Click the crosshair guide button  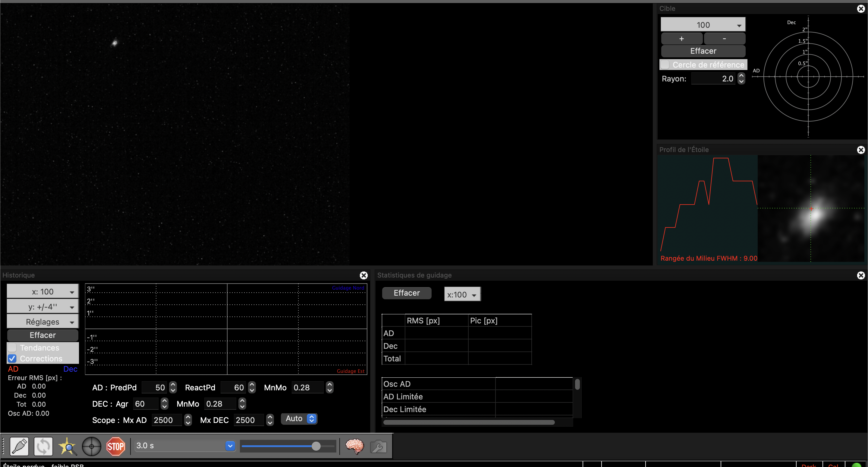(x=91, y=446)
